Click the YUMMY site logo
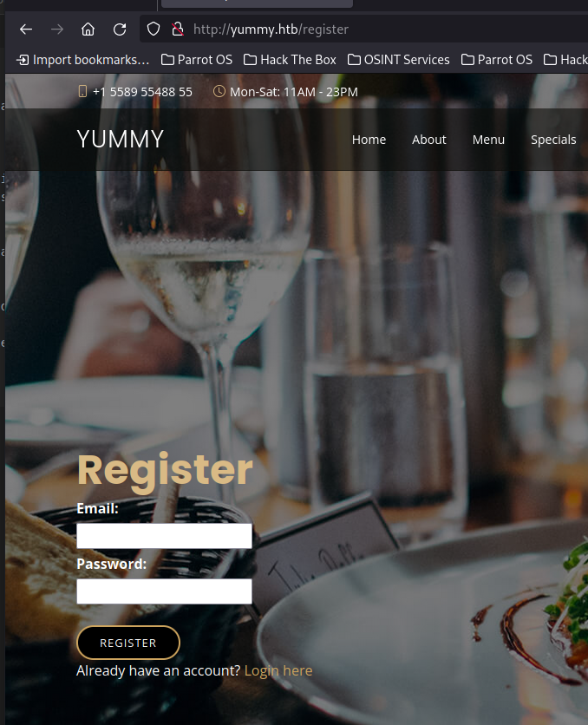The image size is (588, 725). click(x=121, y=139)
